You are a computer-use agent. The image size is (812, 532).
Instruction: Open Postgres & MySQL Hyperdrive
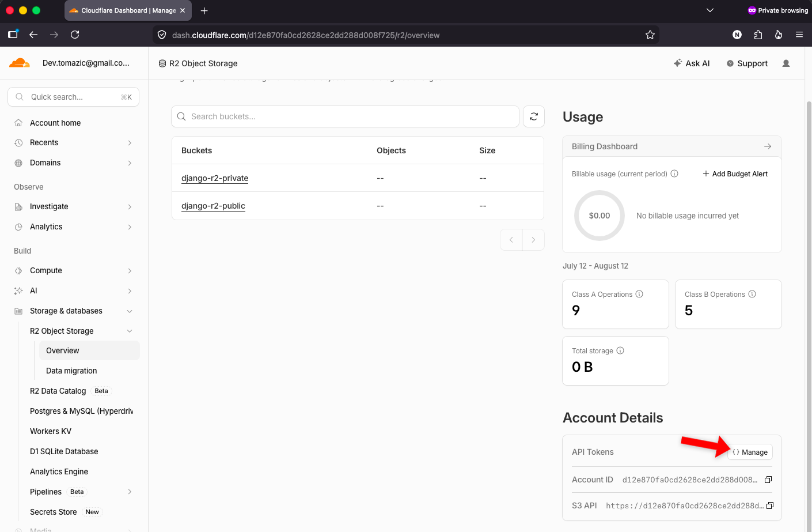[81, 411]
